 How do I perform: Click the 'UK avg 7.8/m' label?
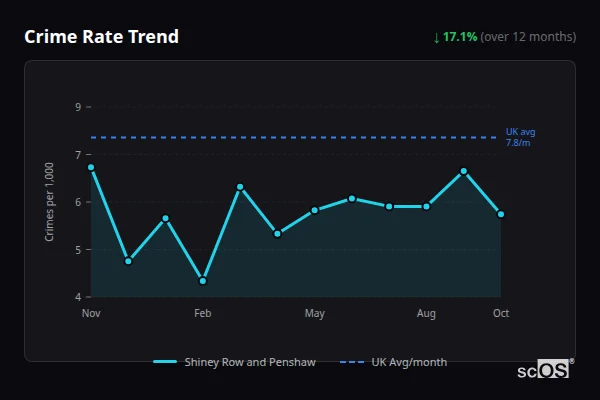pyautogui.click(x=520, y=137)
